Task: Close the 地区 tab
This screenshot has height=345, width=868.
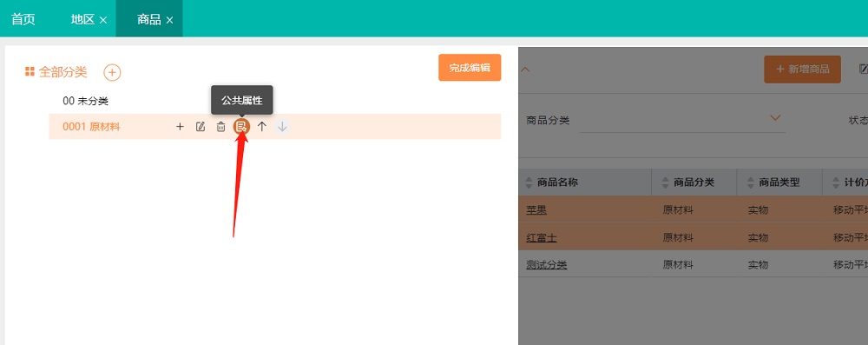Action: 103,20
